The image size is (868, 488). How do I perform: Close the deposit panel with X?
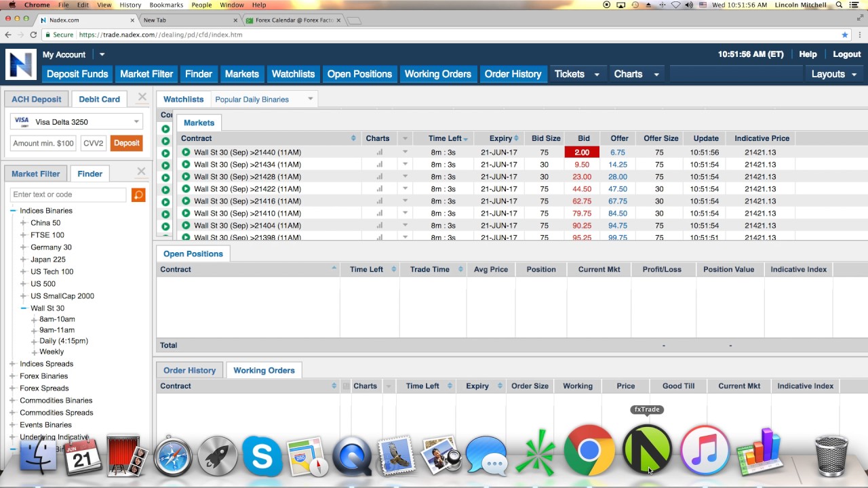(142, 97)
